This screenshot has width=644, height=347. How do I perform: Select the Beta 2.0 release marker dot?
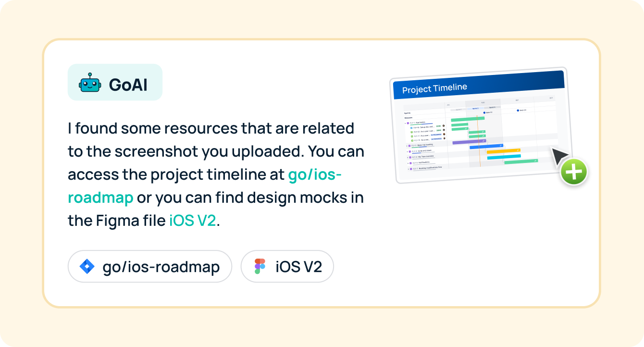(x=518, y=111)
